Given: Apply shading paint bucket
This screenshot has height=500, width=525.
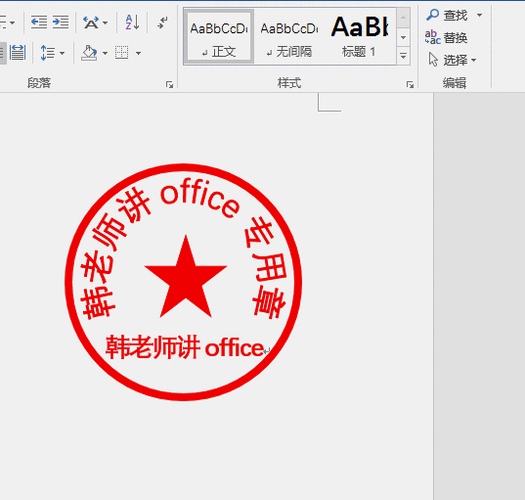Looking at the screenshot, I should pos(89,53).
